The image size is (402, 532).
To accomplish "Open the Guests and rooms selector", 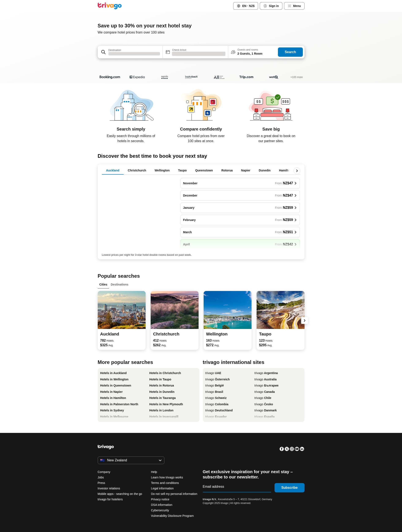I will 252,52.
